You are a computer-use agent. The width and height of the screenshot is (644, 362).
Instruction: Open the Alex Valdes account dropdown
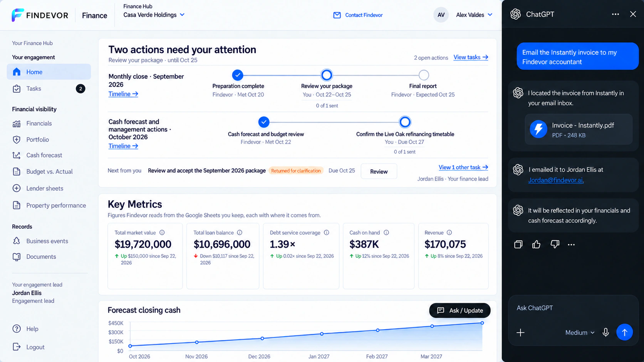474,15
